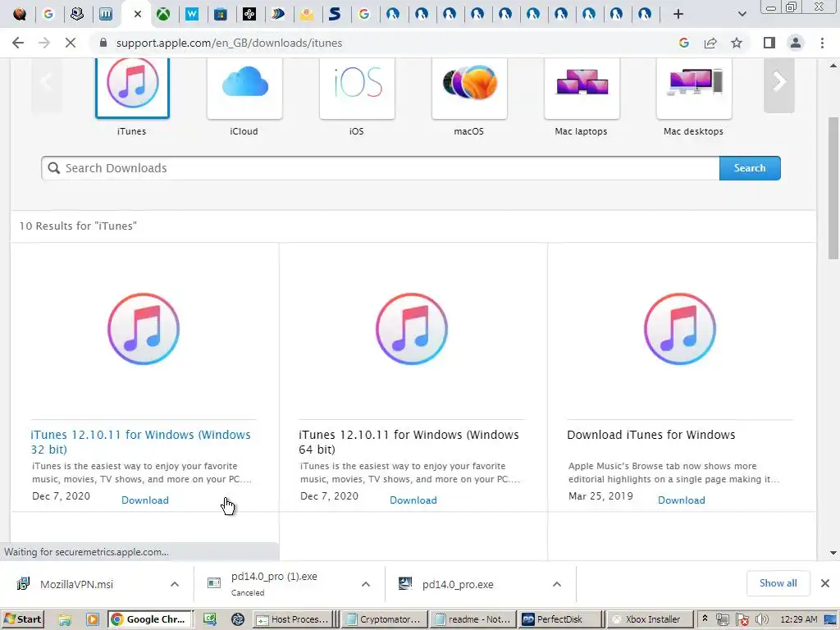Open iTunes 12.10.11 Windows 32 bit link
The height and width of the screenshot is (630, 840).
140,442
